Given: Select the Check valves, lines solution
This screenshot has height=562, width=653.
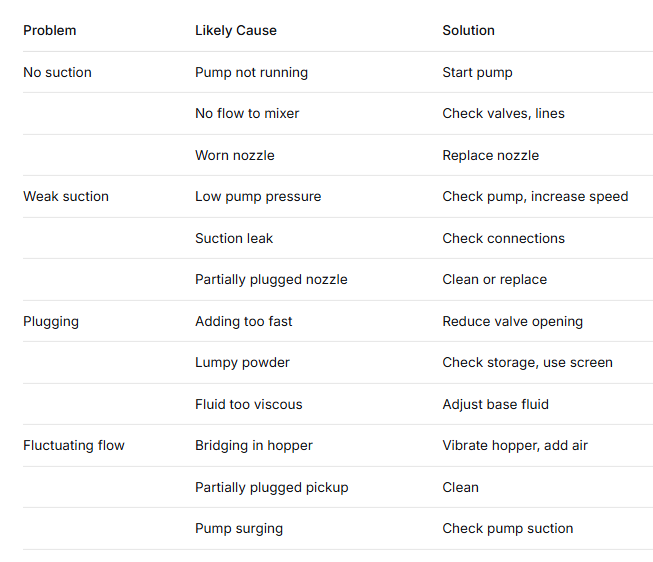Looking at the screenshot, I should tap(503, 113).
